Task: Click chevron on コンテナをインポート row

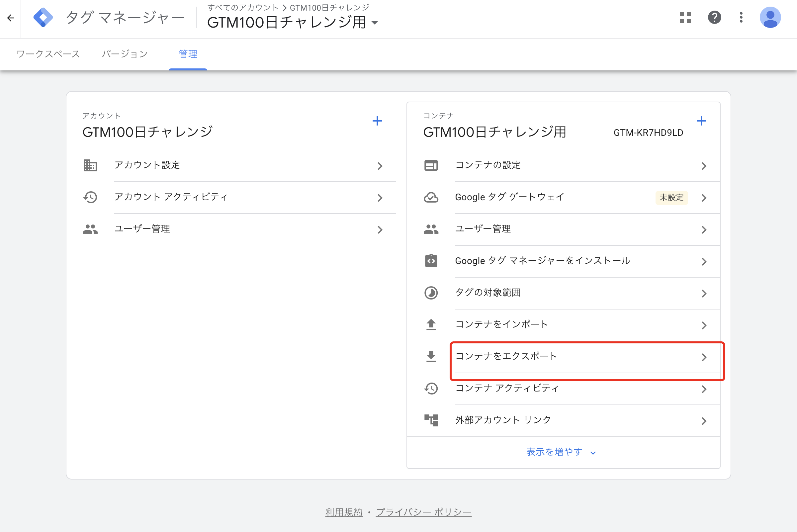Action: click(x=704, y=325)
